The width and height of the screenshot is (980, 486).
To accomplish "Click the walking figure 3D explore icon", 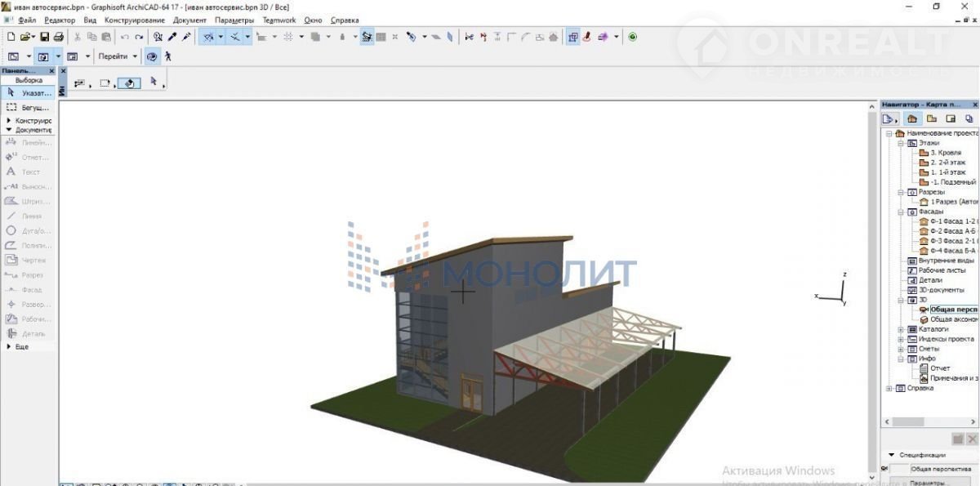I will click(x=168, y=57).
